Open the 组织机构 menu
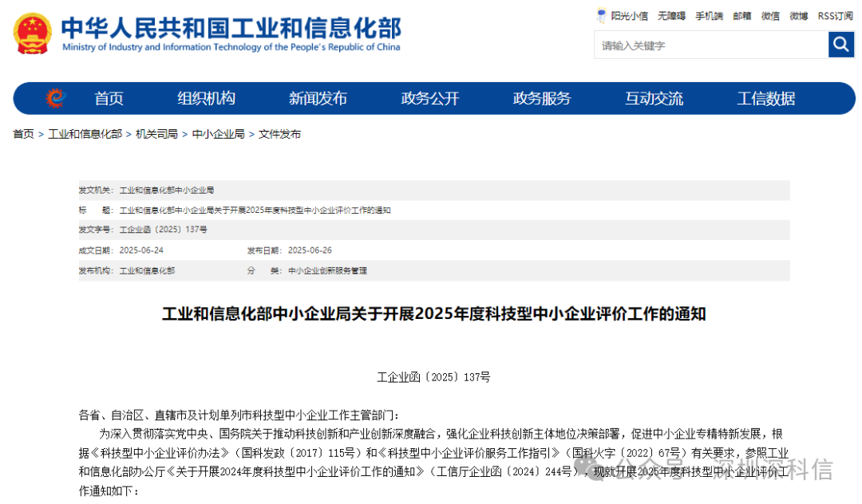Screen dimensions: 862x504 coord(206,98)
